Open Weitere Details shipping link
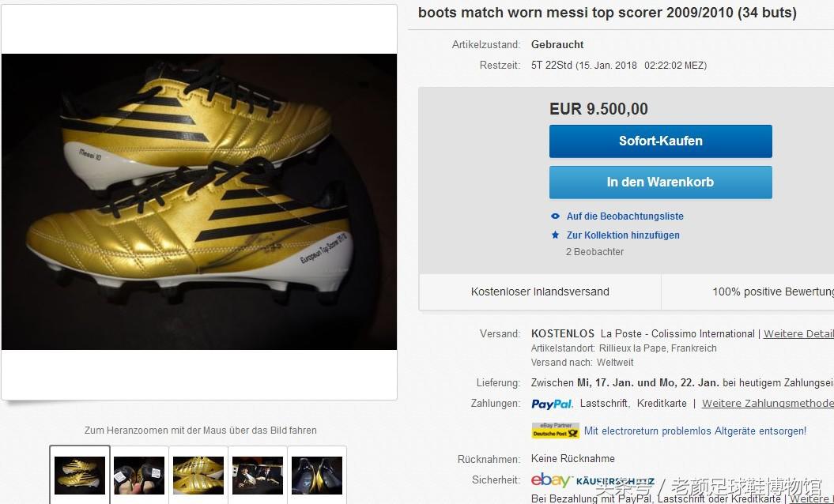This screenshot has width=834, height=504. [x=798, y=334]
